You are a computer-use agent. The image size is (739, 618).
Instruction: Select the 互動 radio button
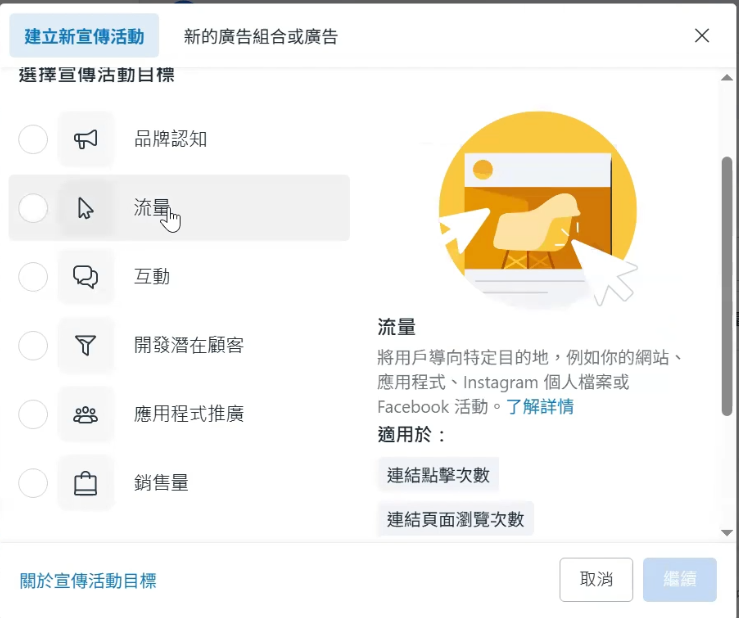point(33,277)
